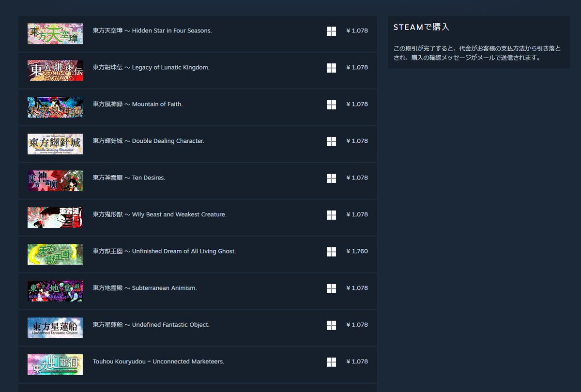Select title Touhou Kouryudou ~ Unconnected Marketeers
The width and height of the screenshot is (581, 392).
(158, 362)
